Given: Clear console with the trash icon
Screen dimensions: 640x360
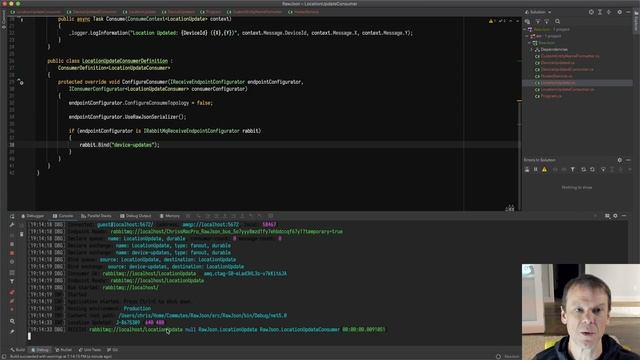Looking at the screenshot, I should click(22, 234).
